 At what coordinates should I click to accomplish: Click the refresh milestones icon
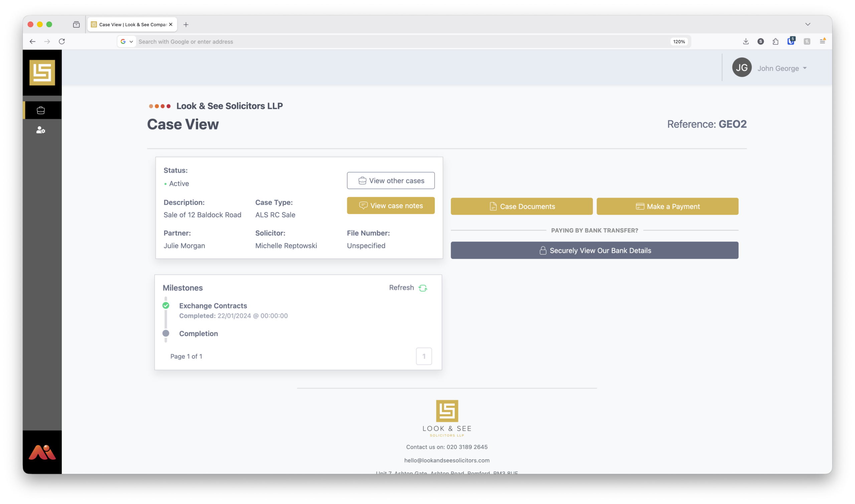(423, 288)
